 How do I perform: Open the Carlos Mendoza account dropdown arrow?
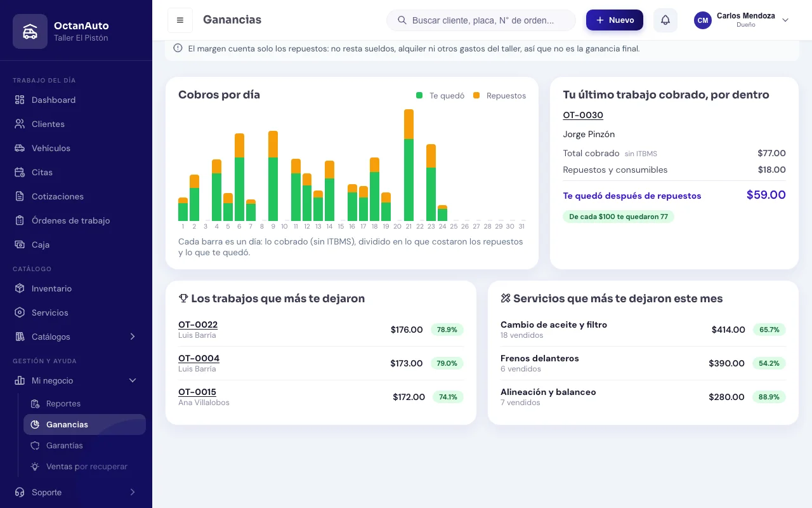[785, 20]
